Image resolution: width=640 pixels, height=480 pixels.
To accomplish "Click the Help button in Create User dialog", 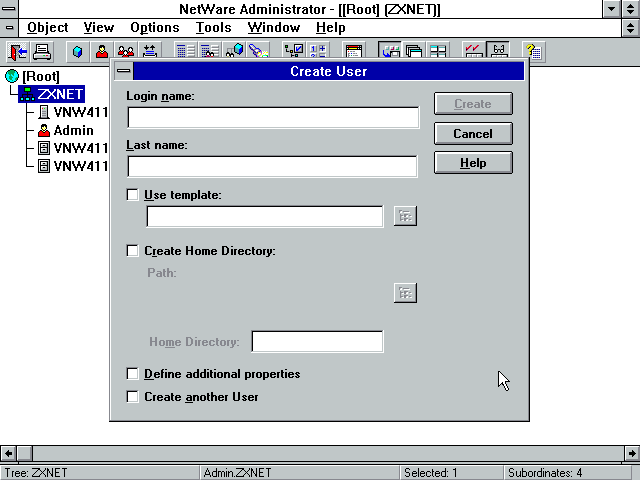I will [473, 163].
